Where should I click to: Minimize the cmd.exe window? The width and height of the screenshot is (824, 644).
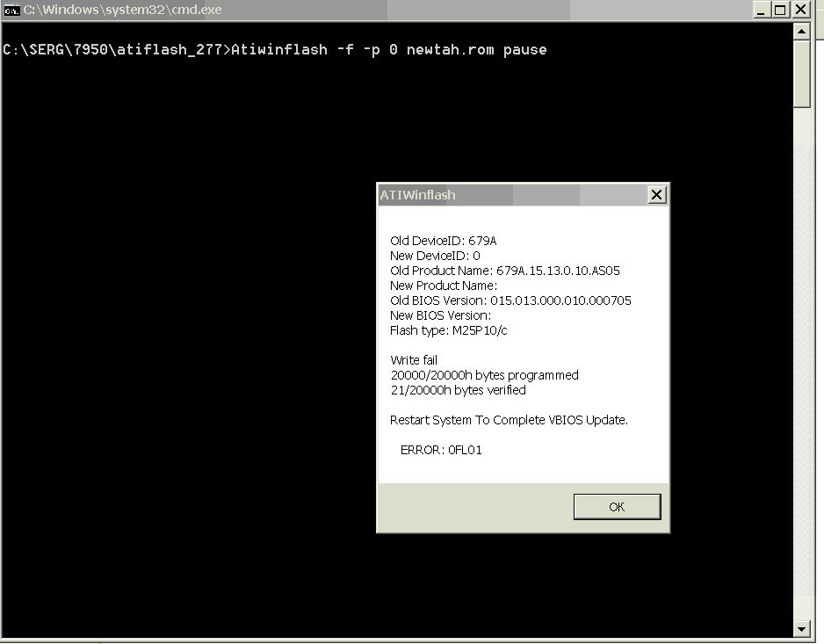760,10
